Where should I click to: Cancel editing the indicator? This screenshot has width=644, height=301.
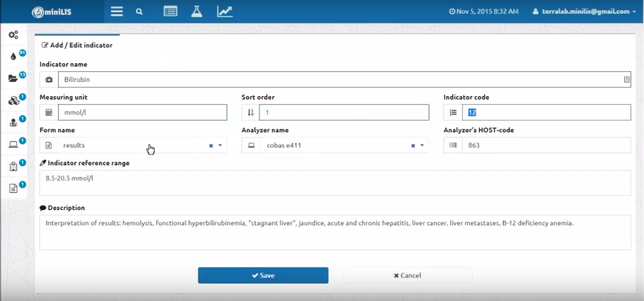click(x=408, y=275)
